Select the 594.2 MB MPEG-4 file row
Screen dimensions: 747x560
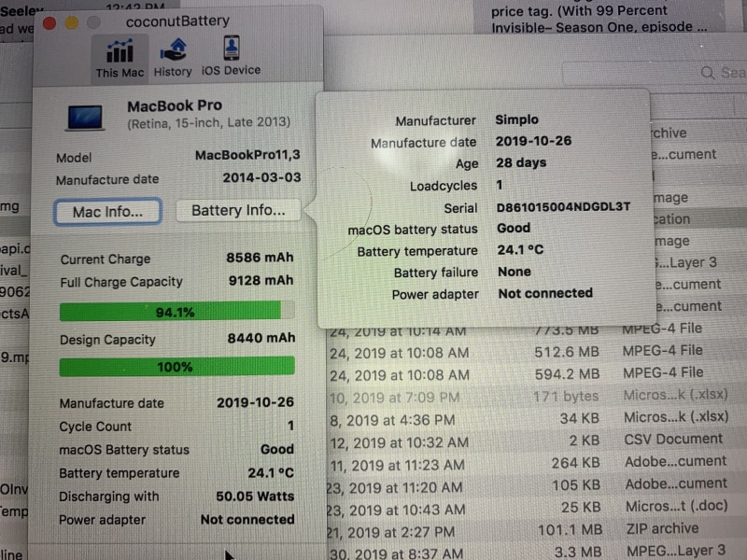tap(536, 374)
